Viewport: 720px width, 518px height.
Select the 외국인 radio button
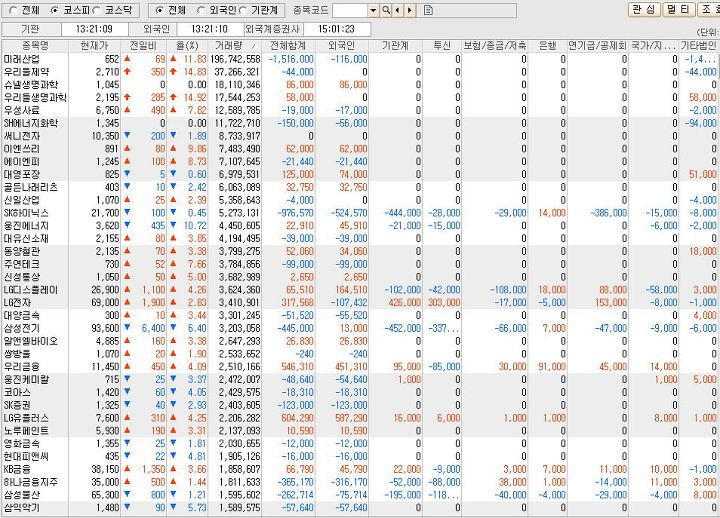point(201,10)
